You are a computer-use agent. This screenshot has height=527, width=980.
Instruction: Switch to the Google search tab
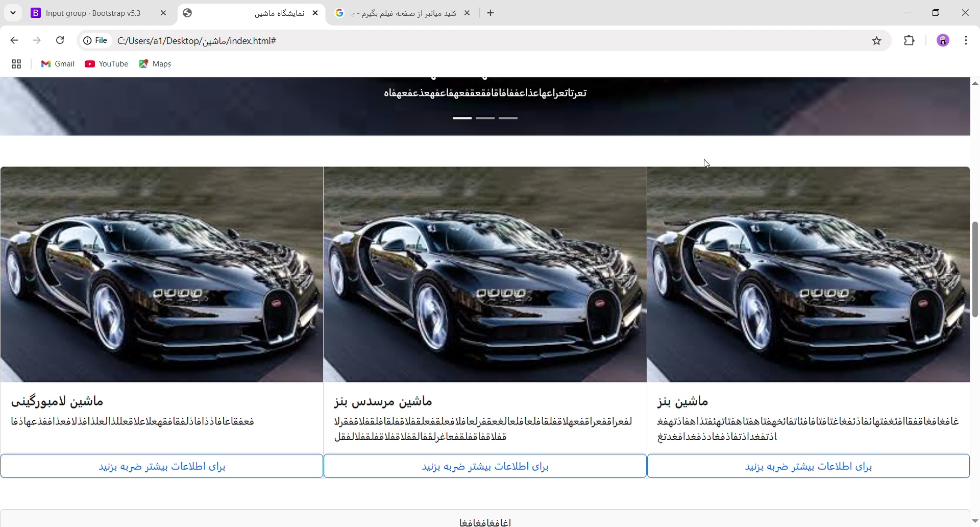(403, 13)
